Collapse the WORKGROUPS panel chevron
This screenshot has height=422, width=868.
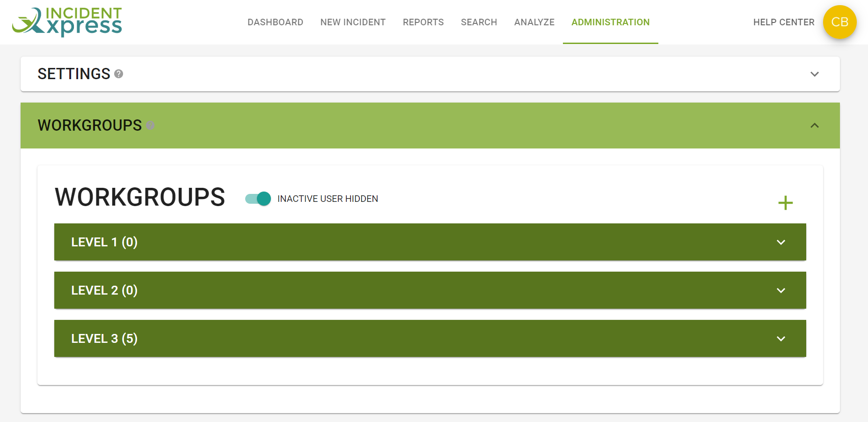(815, 126)
